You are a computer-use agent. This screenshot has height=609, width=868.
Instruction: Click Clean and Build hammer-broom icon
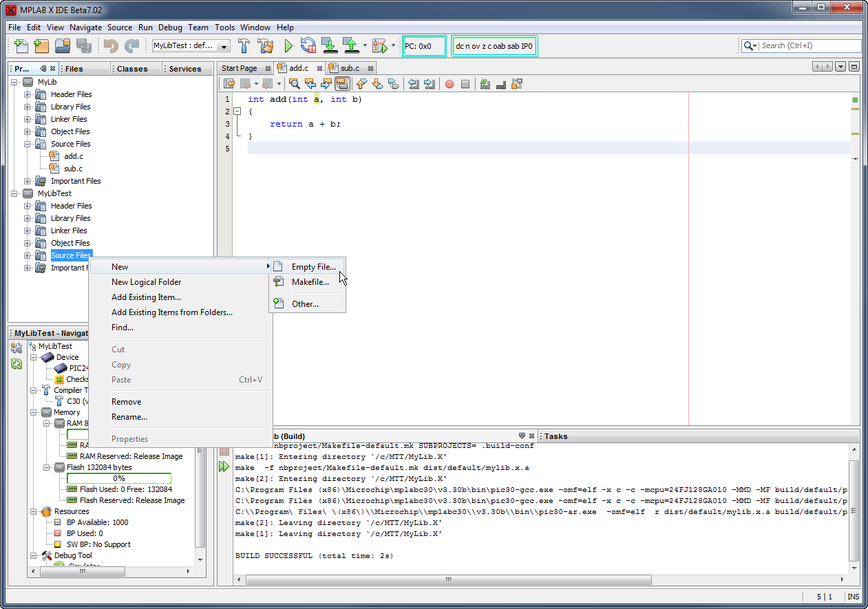pos(265,46)
